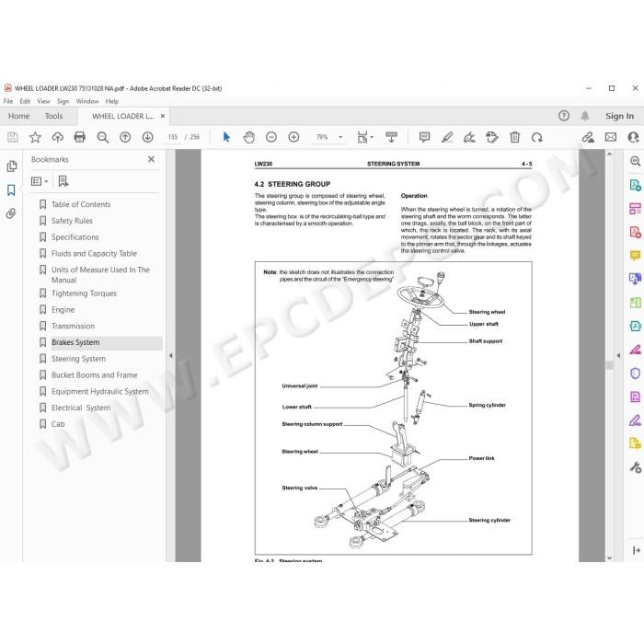Open the Edit menu
The height and width of the screenshot is (644, 644).
pyautogui.click(x=25, y=101)
